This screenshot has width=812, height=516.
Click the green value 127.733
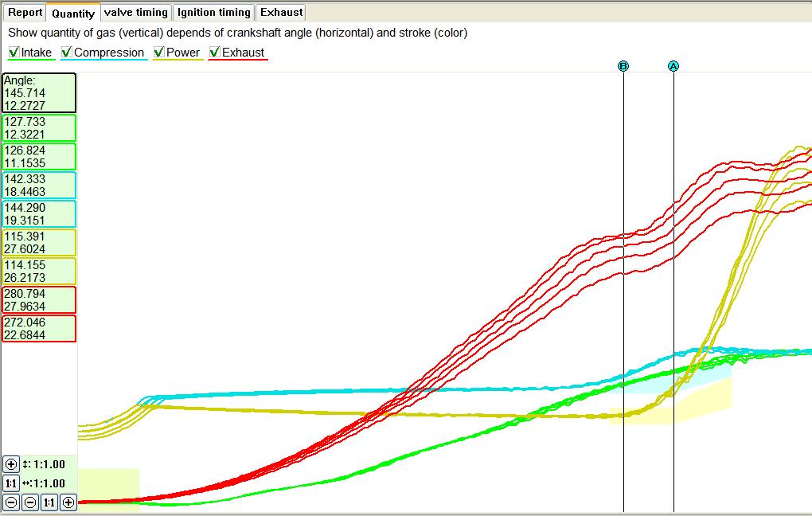(x=25, y=122)
